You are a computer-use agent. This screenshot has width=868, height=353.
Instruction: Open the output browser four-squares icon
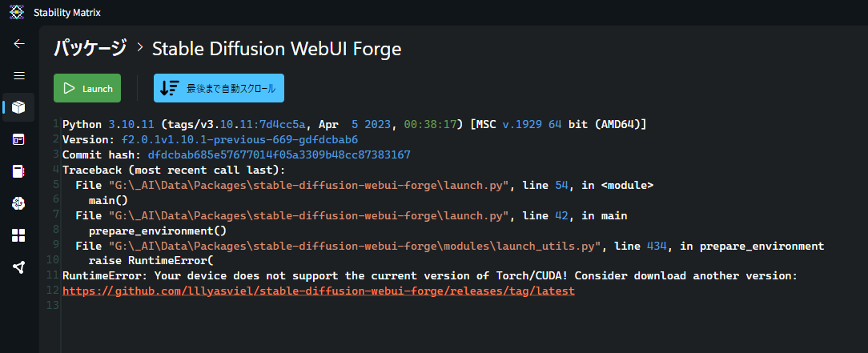click(x=19, y=235)
